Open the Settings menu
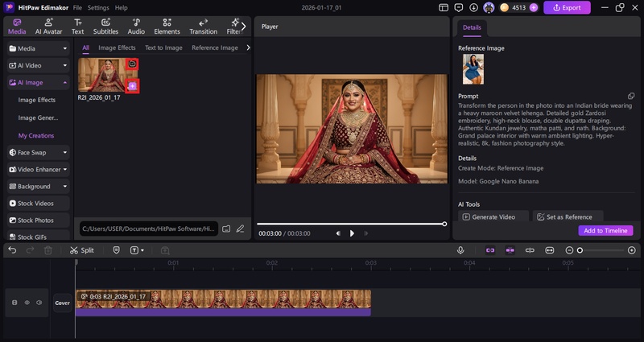This screenshot has width=644, height=342. [x=98, y=7]
